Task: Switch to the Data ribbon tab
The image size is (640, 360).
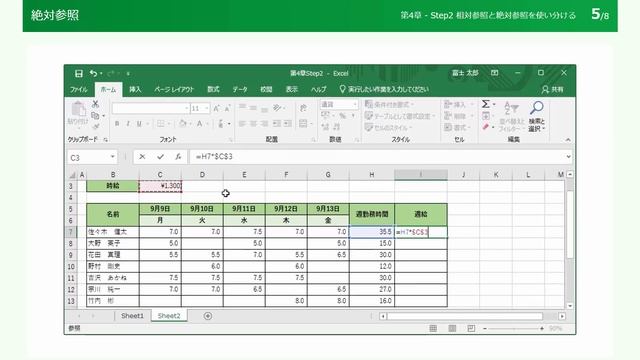Action: click(x=240, y=89)
